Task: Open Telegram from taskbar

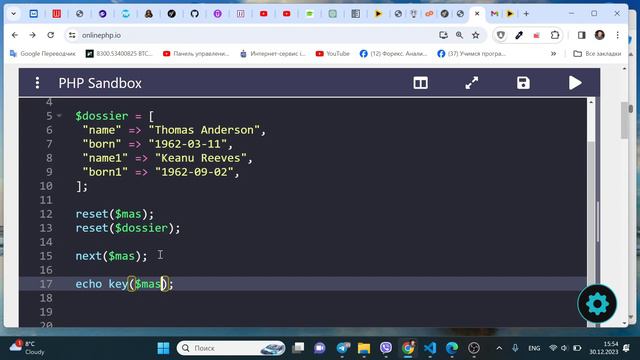Action: [343, 348]
